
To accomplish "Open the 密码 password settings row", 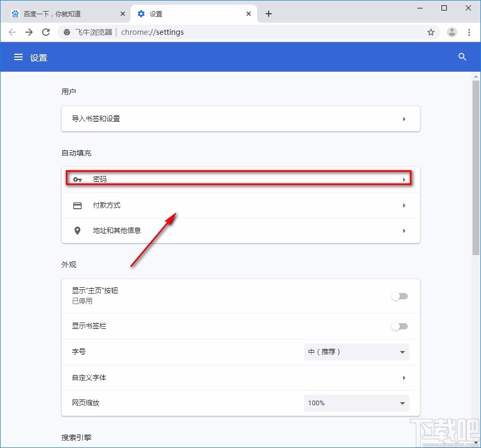I will [x=240, y=179].
